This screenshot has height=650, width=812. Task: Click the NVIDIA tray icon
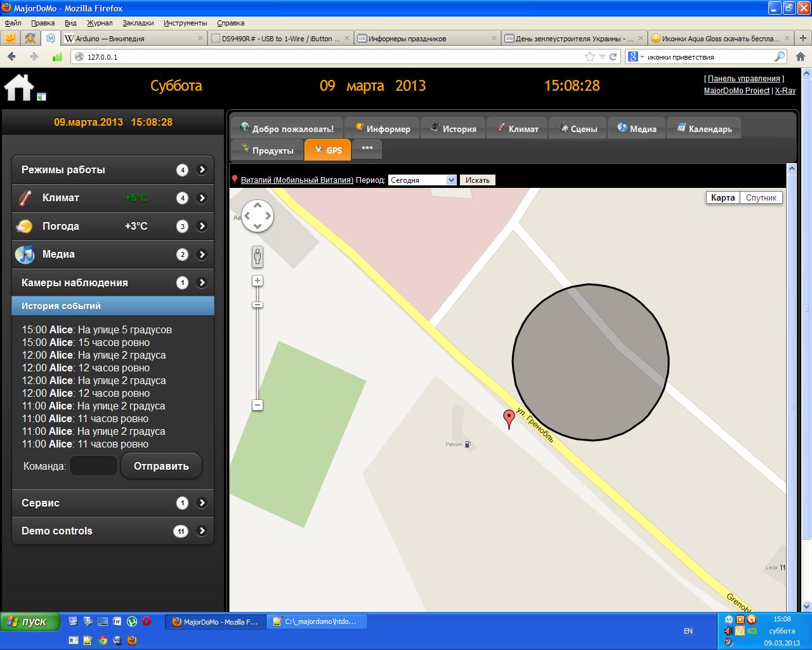tap(752, 631)
